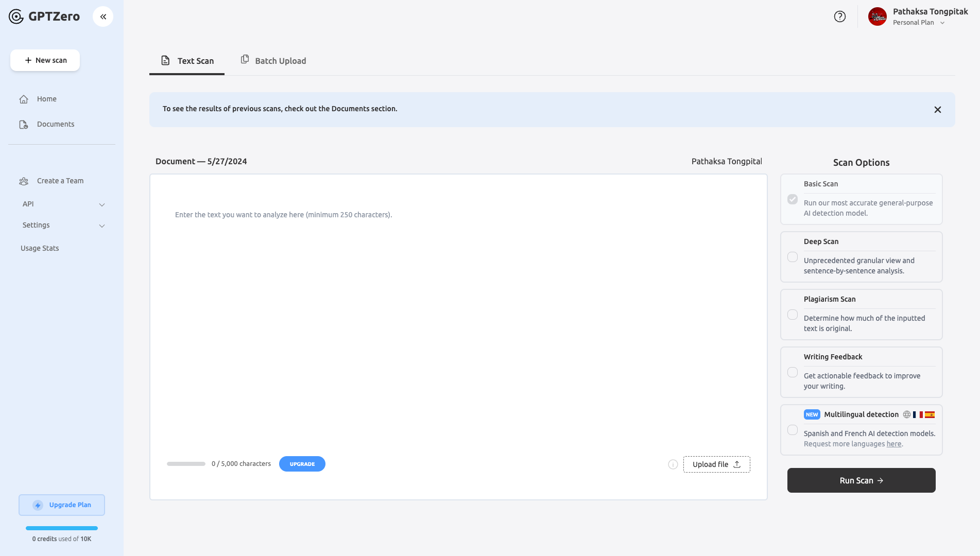Open the help question mark icon
The width and height of the screenshot is (980, 556).
coord(839,16)
